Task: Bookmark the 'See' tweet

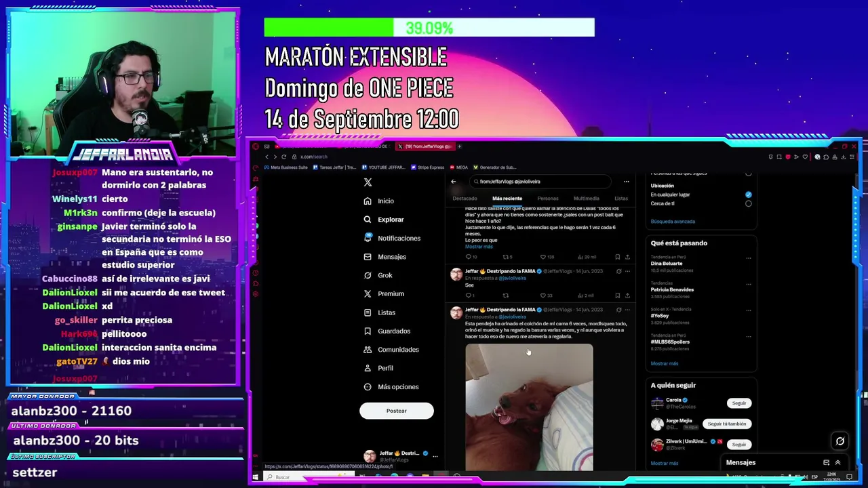Action: (x=617, y=296)
